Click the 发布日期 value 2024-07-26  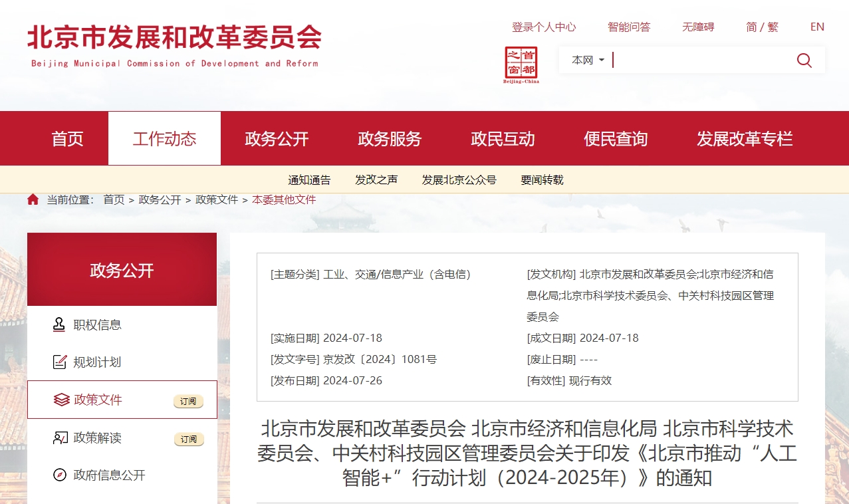pos(352,380)
